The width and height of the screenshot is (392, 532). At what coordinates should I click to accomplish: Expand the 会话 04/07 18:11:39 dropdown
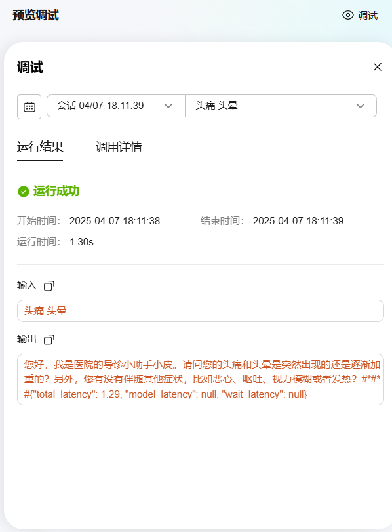pos(116,106)
